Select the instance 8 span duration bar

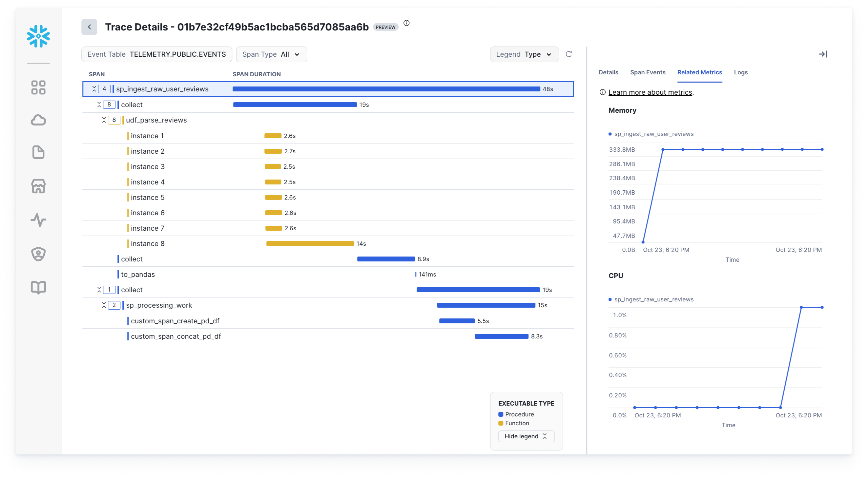[310, 244]
